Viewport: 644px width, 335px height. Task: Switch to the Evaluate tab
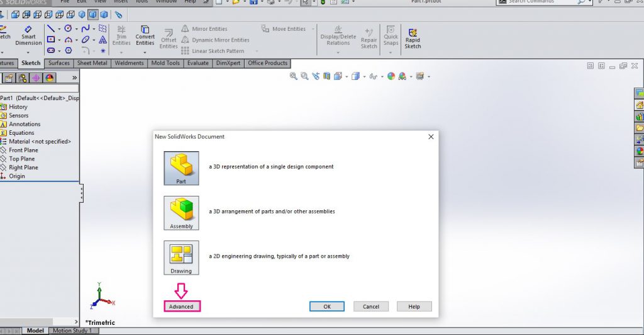(x=198, y=63)
